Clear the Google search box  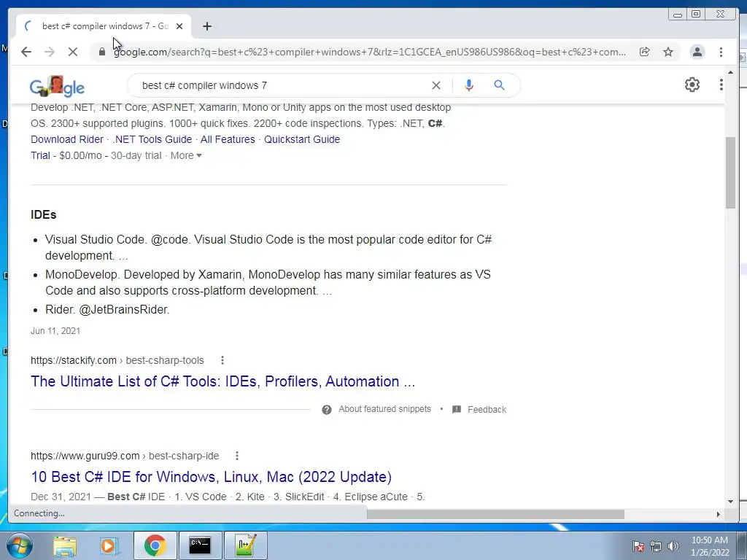pyautogui.click(x=436, y=85)
